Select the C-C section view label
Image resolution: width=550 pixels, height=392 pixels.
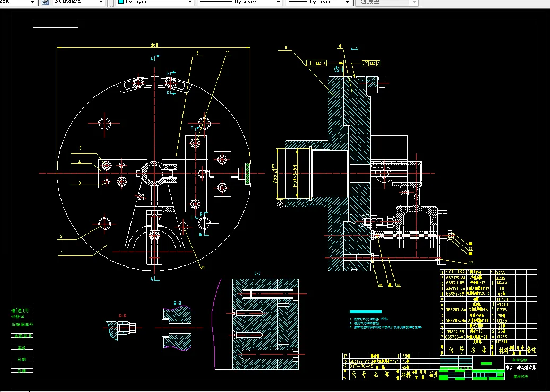[257, 273]
